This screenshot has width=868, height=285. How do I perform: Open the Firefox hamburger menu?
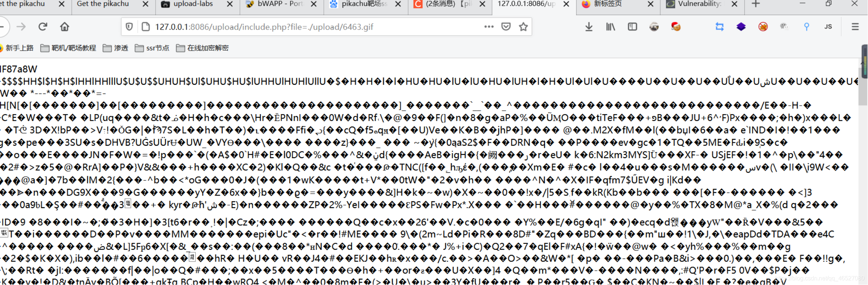(855, 26)
